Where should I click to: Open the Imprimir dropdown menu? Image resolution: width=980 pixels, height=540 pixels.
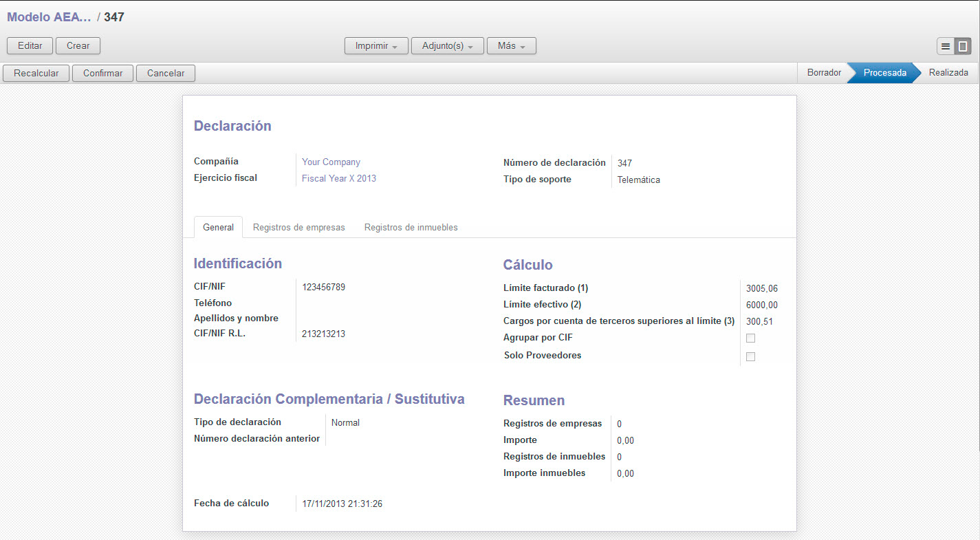click(x=376, y=46)
